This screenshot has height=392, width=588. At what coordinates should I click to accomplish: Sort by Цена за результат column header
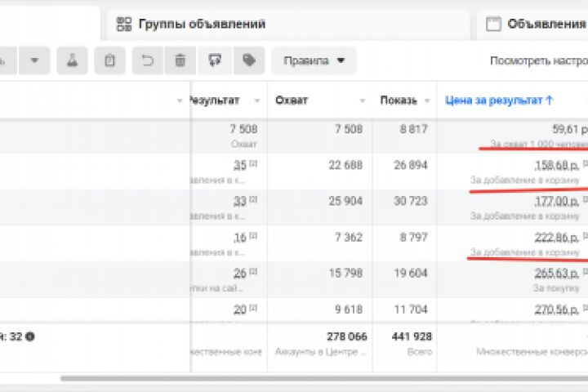[498, 100]
